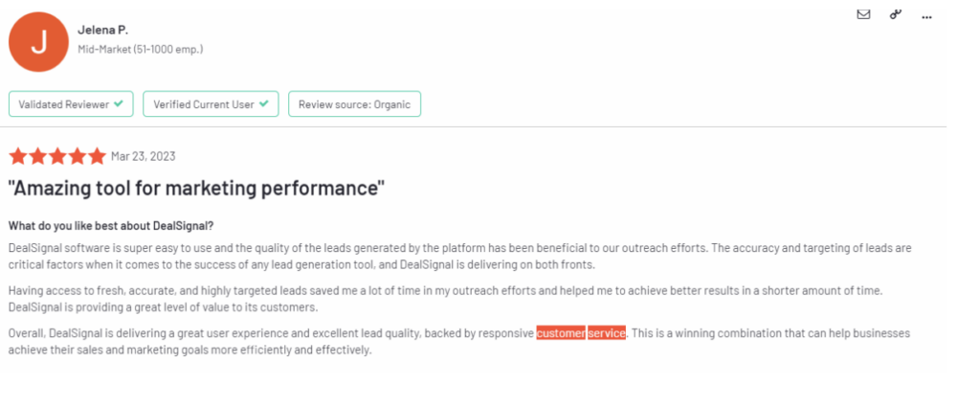
Task: Click the review title about marketing performance
Action: 196,188
